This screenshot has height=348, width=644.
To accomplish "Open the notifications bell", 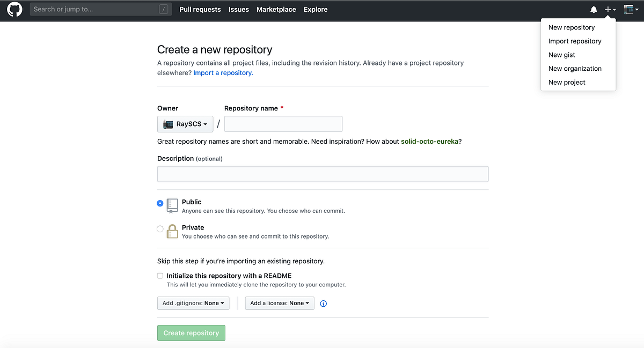I will [594, 9].
